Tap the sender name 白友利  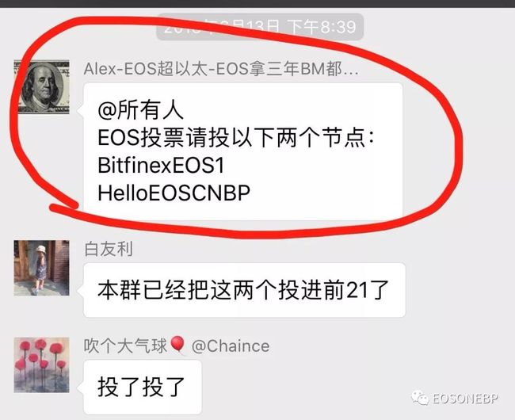109,250
